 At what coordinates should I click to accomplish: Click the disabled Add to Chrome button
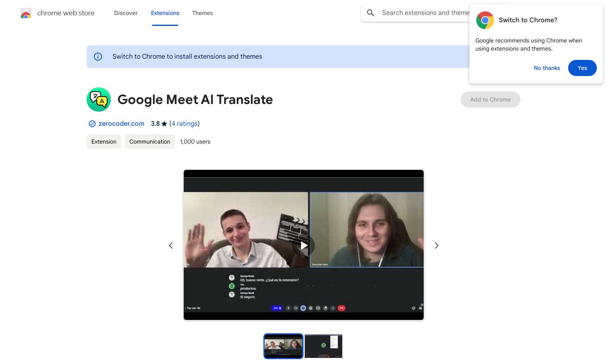click(x=490, y=99)
